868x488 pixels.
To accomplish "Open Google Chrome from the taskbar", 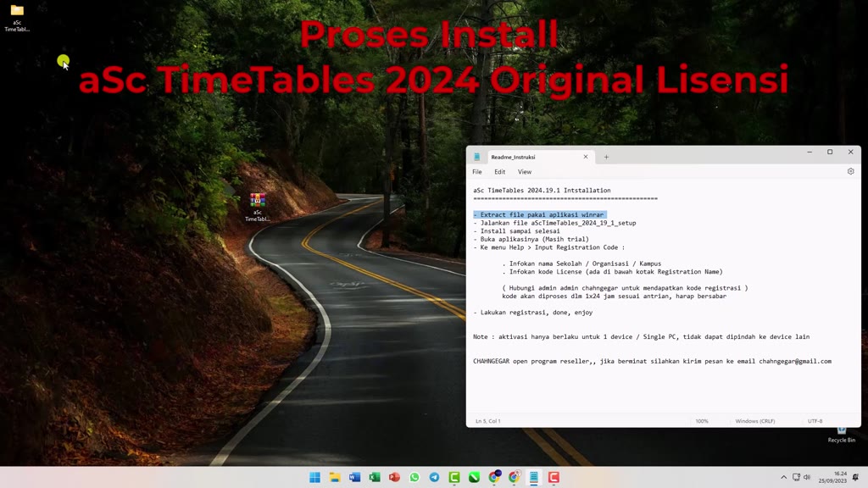I will (x=495, y=477).
